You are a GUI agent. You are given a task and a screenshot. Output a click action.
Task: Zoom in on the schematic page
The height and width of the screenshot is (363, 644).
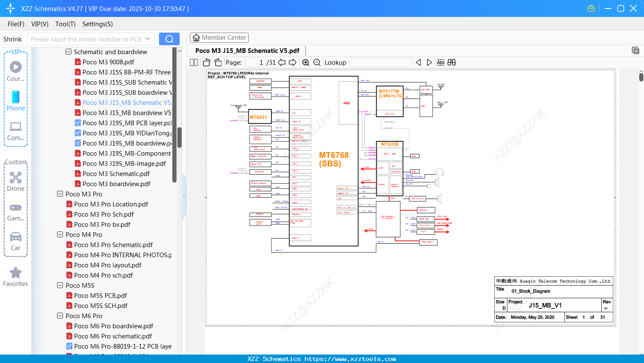[305, 62]
